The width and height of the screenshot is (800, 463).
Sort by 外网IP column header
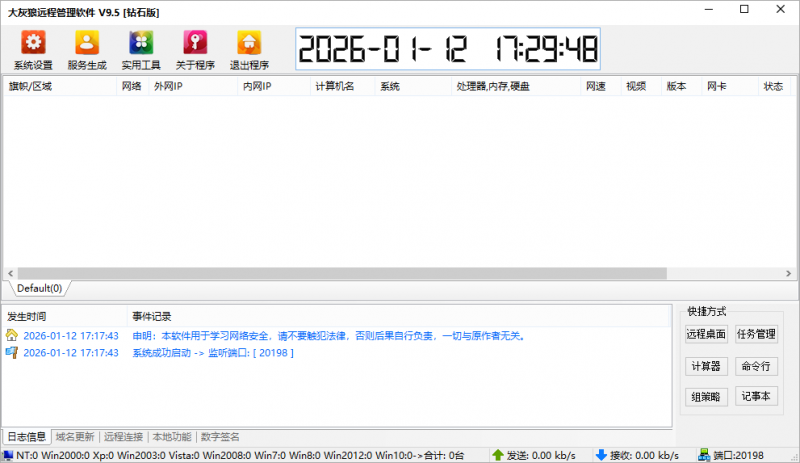click(193, 86)
